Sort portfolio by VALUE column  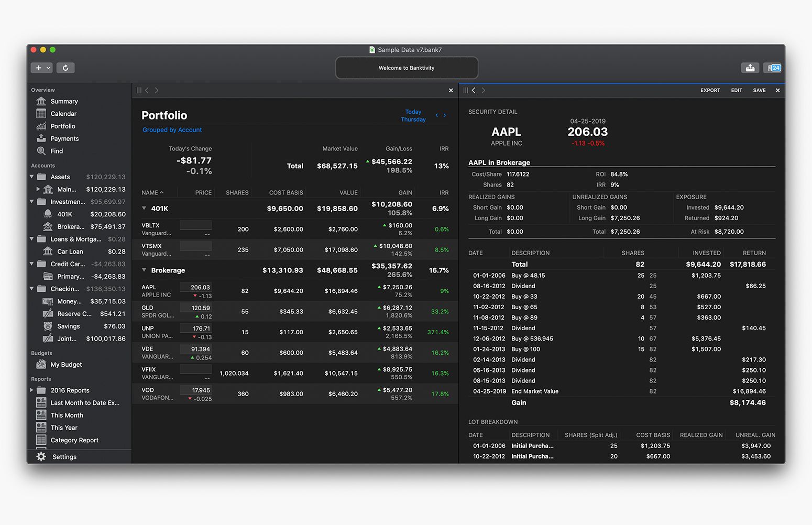click(x=348, y=193)
